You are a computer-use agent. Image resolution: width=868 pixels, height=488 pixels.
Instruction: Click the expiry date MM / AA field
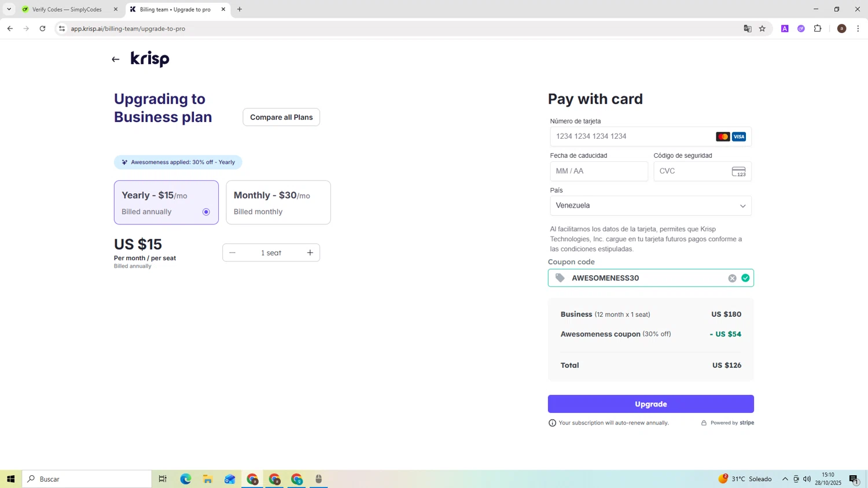coord(599,171)
